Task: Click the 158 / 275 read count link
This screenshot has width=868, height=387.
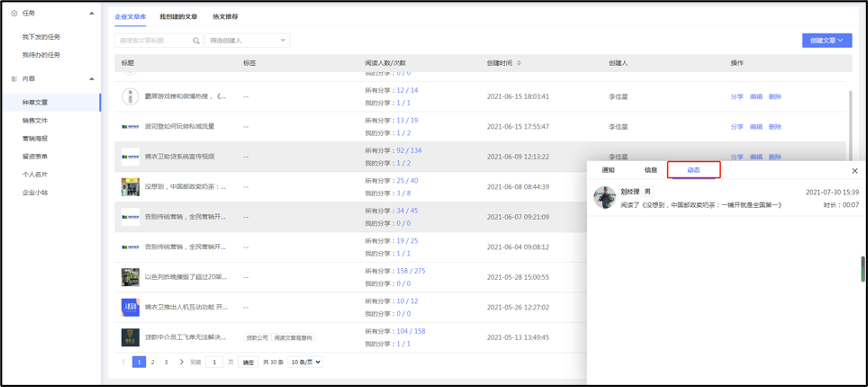Action: [x=411, y=271]
